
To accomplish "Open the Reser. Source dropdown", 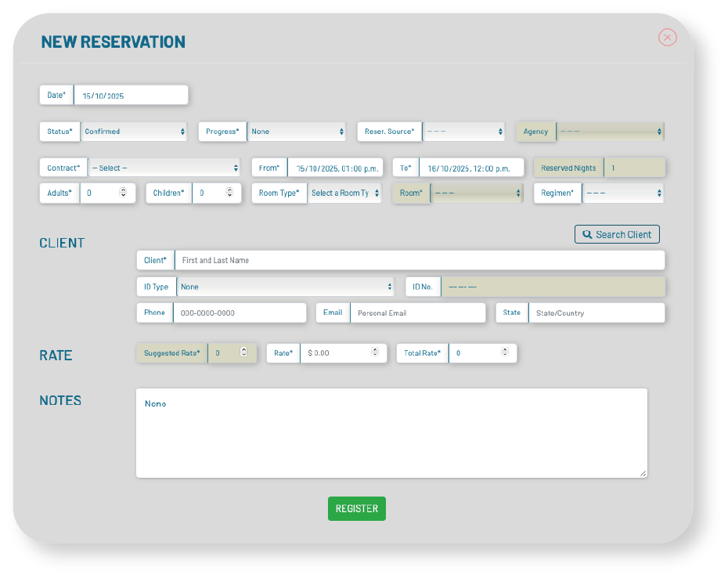I will click(463, 132).
